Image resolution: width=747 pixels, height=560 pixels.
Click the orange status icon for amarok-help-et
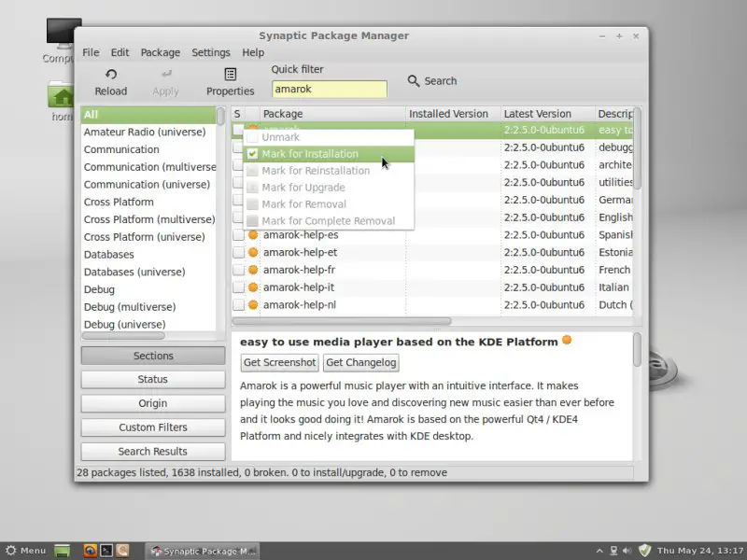[x=253, y=252]
